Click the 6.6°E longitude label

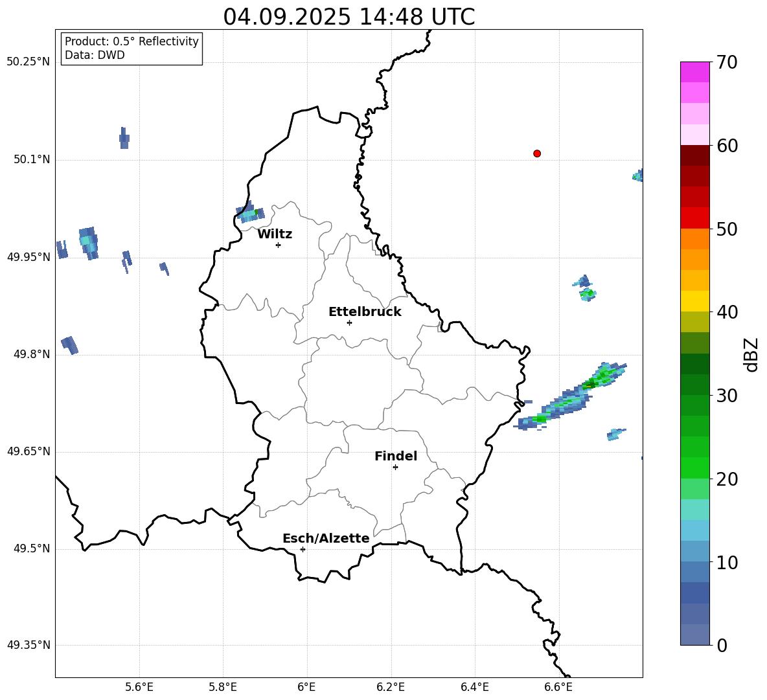[558, 687]
